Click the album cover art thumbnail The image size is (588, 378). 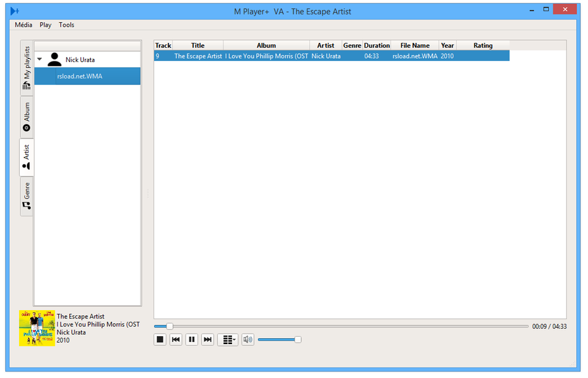(x=37, y=328)
